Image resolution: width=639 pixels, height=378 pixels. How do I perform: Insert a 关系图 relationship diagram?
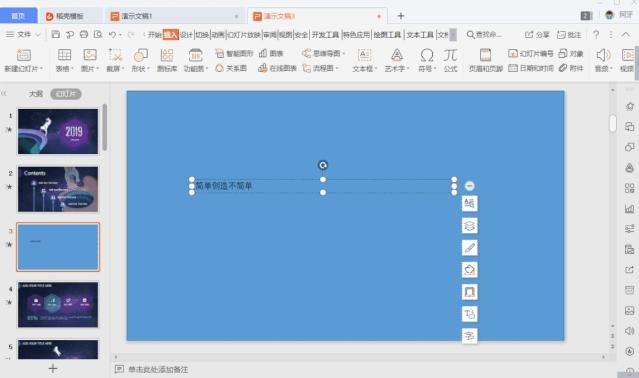coord(231,68)
